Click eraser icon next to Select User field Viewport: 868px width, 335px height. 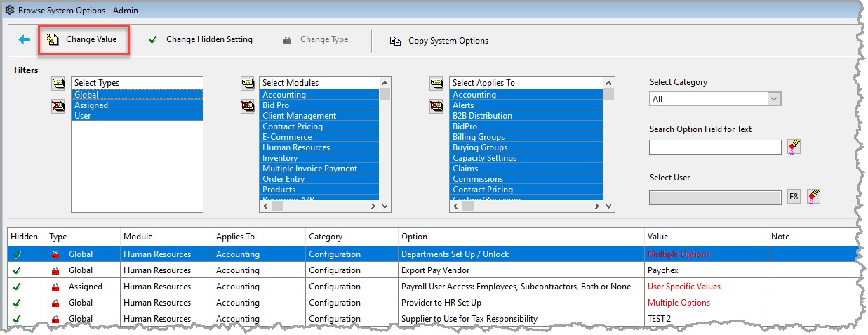point(813,196)
